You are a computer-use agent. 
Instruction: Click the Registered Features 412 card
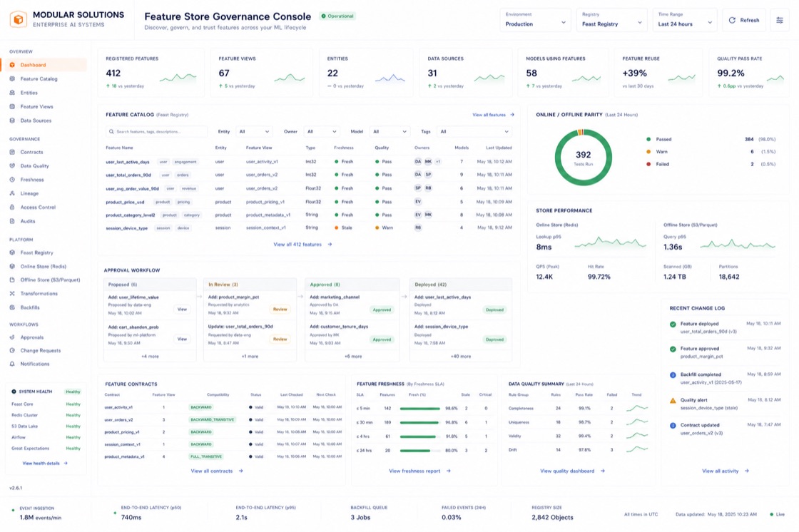coord(151,72)
